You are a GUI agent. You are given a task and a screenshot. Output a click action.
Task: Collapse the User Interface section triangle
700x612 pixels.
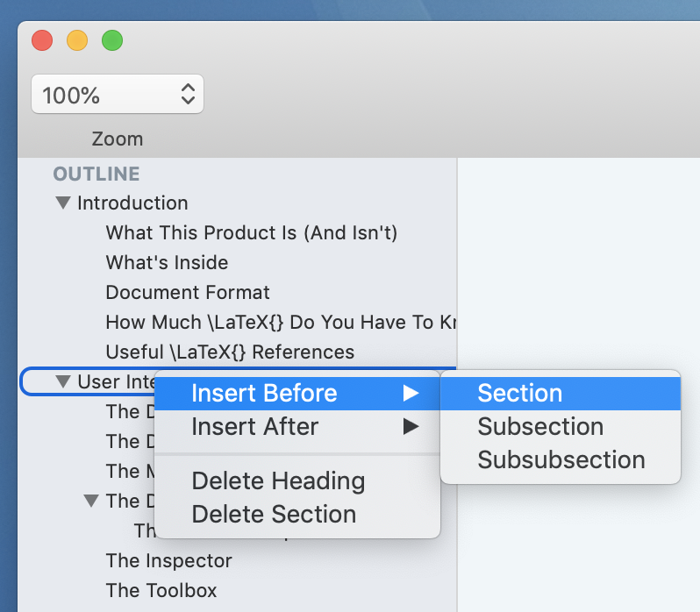pyautogui.click(x=63, y=381)
